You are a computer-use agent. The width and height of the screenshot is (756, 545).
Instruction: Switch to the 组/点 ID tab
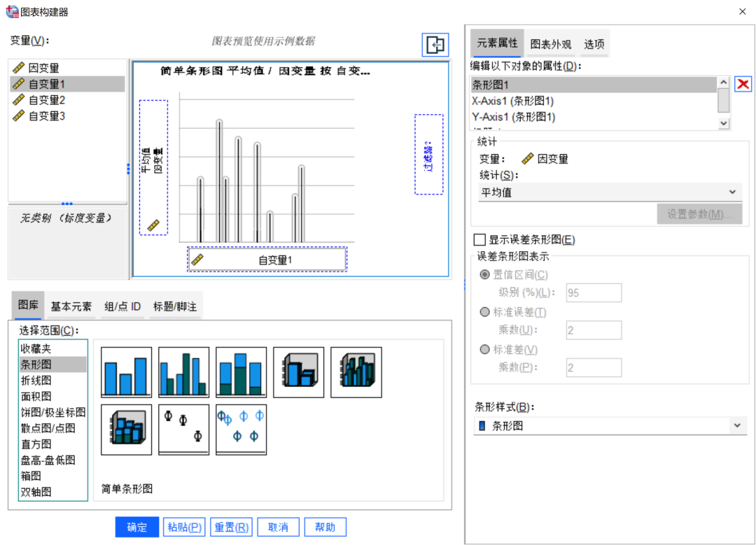point(122,306)
